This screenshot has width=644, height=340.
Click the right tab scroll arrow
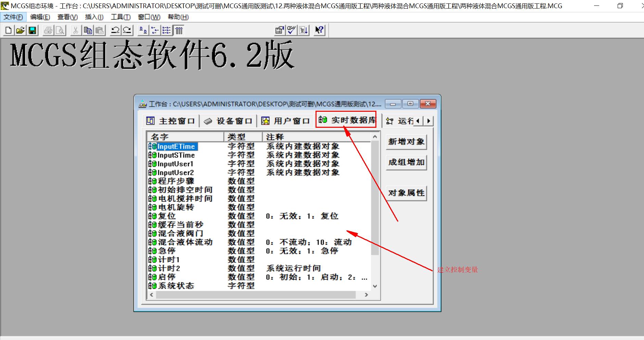[x=429, y=121]
